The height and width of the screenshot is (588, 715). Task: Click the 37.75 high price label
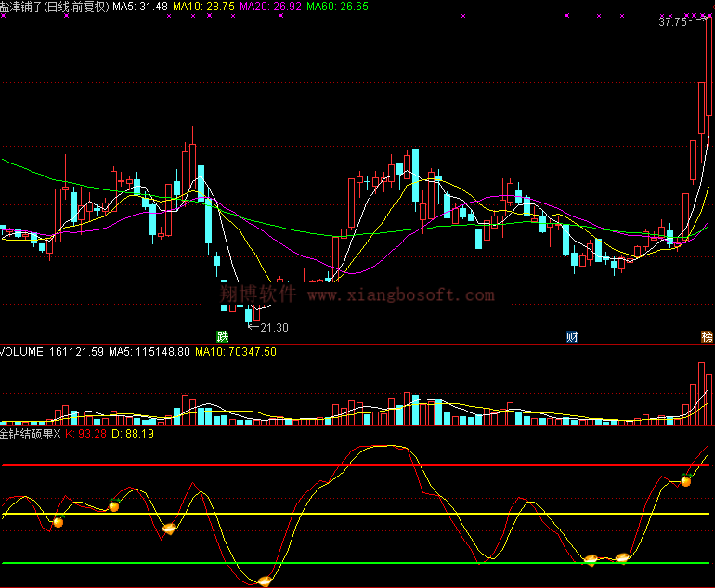(x=672, y=22)
